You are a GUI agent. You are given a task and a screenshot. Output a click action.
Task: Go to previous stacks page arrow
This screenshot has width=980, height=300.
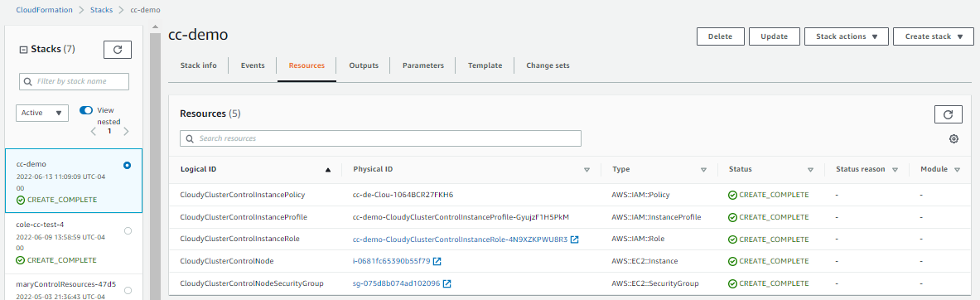click(93, 131)
